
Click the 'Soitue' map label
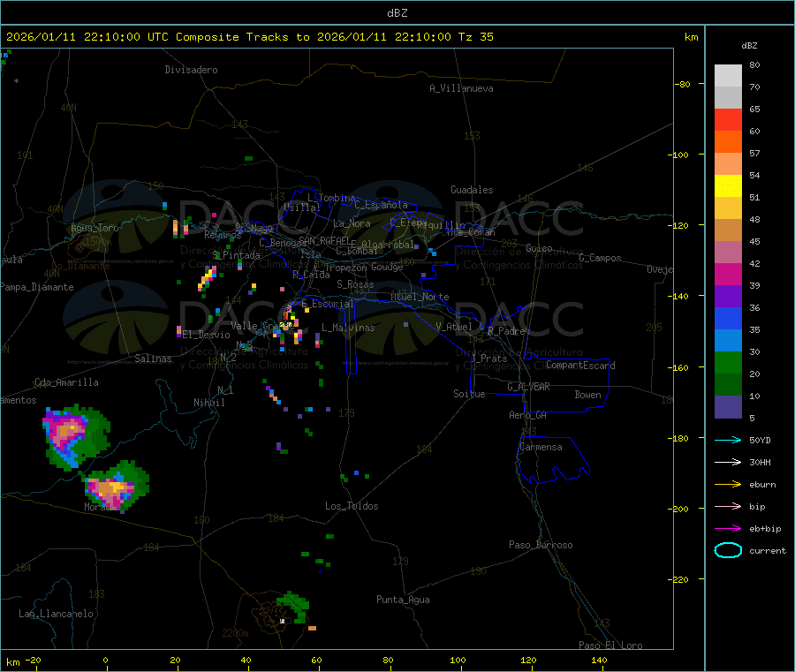(470, 394)
